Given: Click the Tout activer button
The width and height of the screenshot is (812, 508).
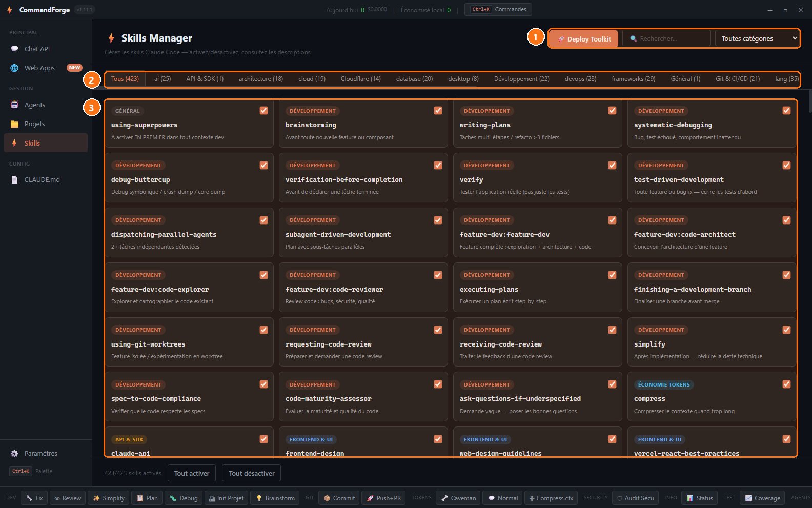Looking at the screenshot, I should click(x=192, y=473).
